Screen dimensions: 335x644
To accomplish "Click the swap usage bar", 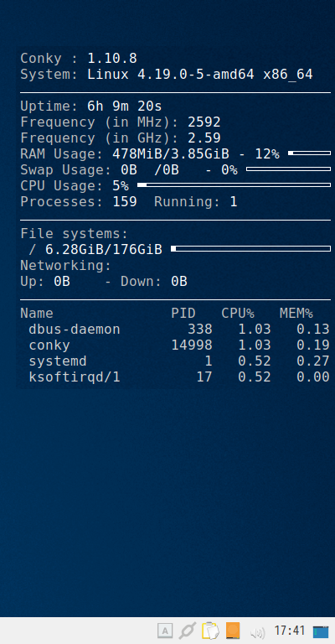I will [288, 169].
